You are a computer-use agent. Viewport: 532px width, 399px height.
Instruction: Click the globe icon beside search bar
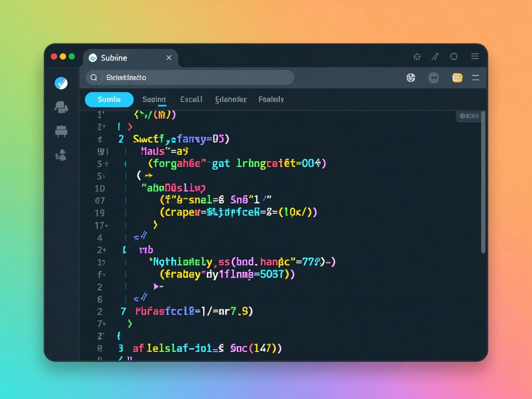411,78
